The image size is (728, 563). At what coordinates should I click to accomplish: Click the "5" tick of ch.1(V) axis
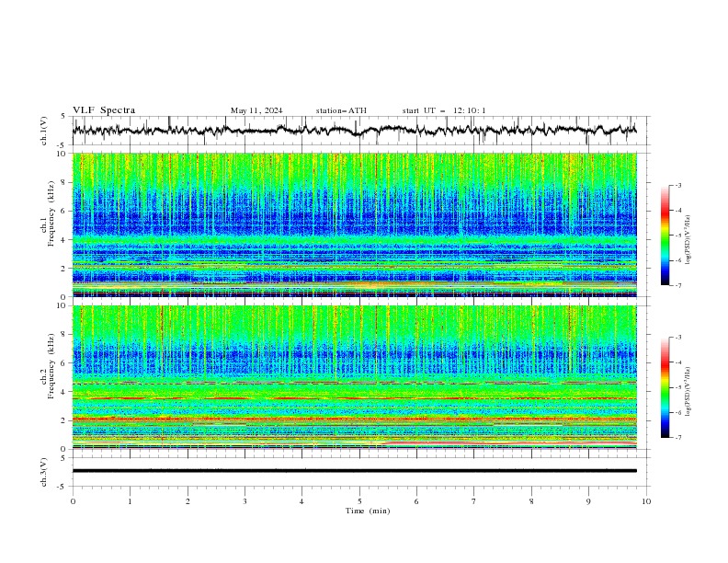(63, 117)
